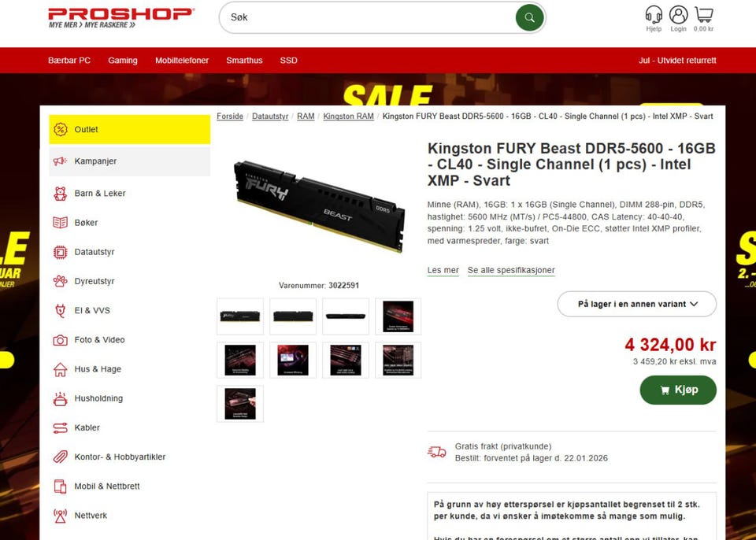The image size is (756, 540).
Task: Click the Dyreutstyr paw icon
Action: click(x=61, y=281)
